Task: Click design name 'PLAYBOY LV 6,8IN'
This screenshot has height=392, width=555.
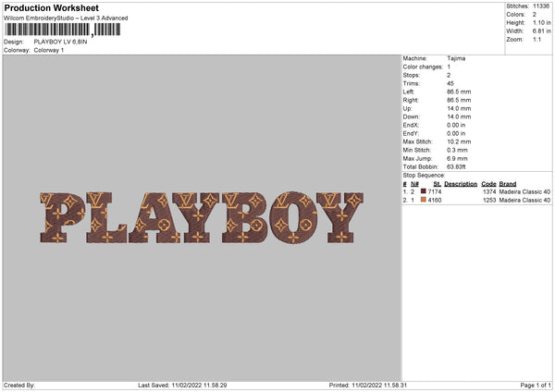Action: coord(60,42)
